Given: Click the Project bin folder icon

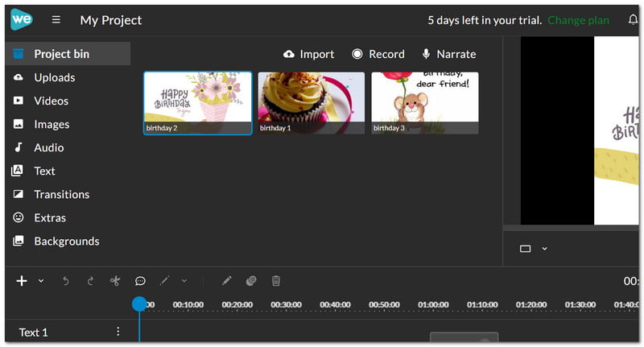Looking at the screenshot, I should (18, 54).
